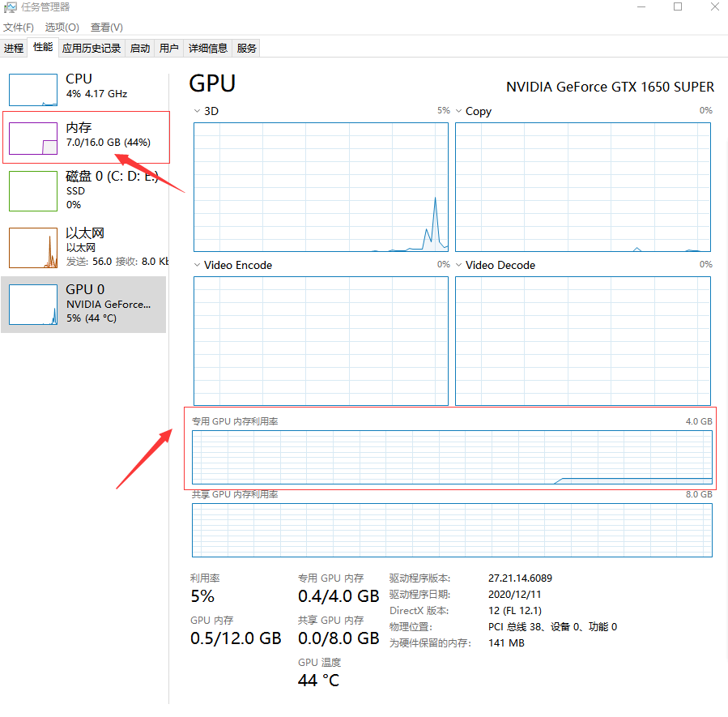Click the 5% (44 °C) GPU sidebar text
This screenshot has height=717, width=728.
tap(92, 318)
